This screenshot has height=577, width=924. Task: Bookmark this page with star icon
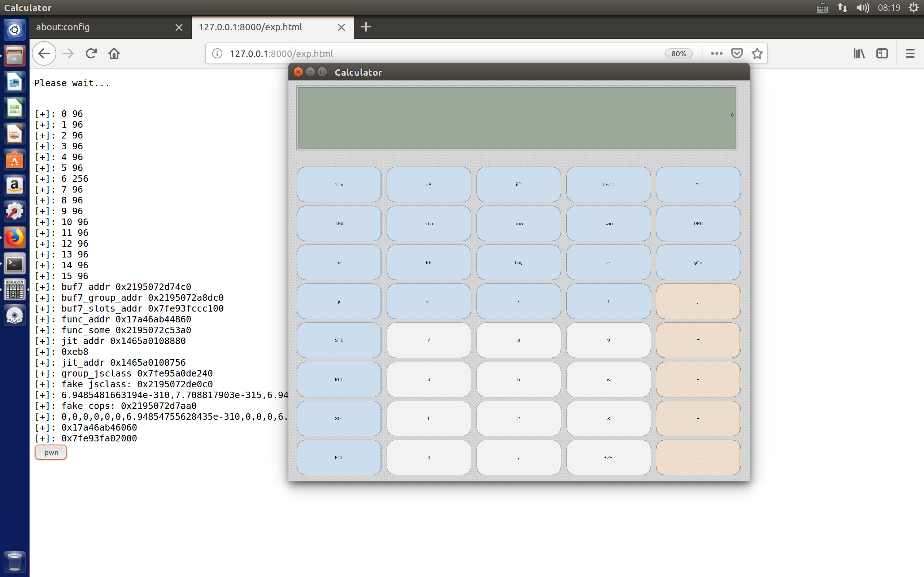click(757, 53)
